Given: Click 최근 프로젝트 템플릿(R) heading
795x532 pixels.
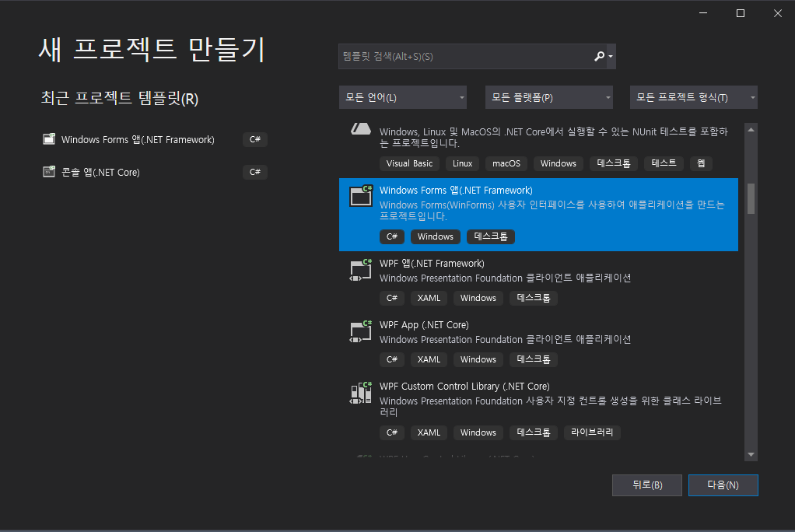Looking at the screenshot, I should coord(120,98).
